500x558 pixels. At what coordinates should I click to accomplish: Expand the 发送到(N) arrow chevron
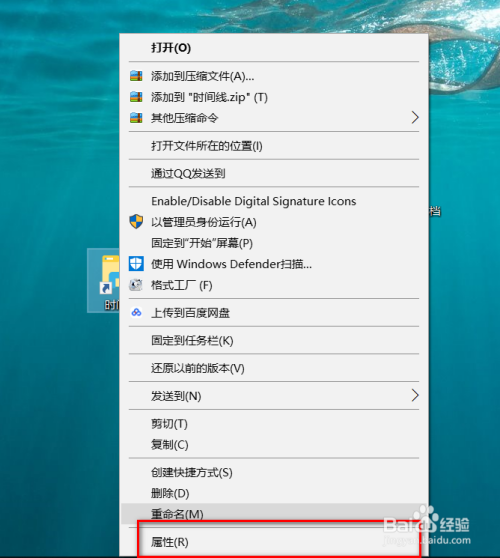point(415,395)
